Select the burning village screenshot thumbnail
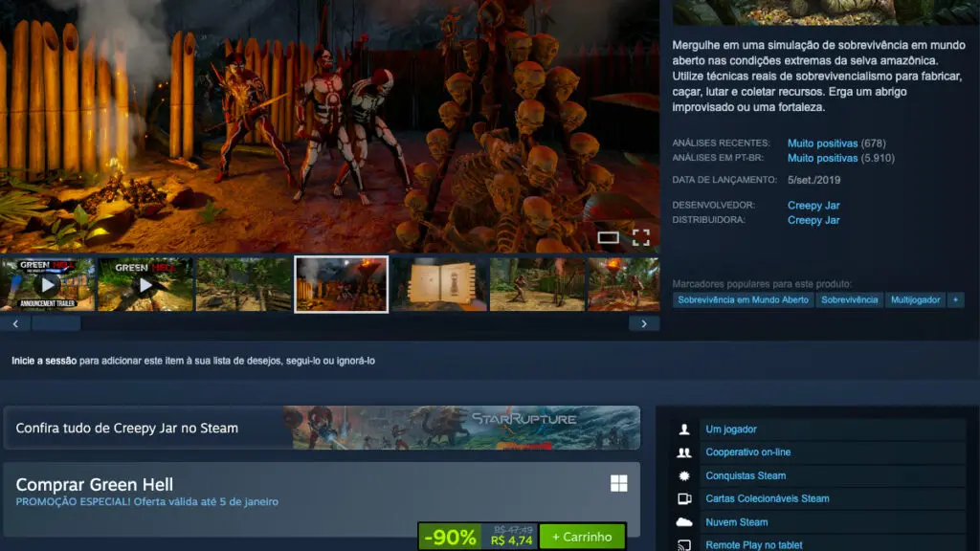The height and width of the screenshot is (551, 980). click(341, 284)
